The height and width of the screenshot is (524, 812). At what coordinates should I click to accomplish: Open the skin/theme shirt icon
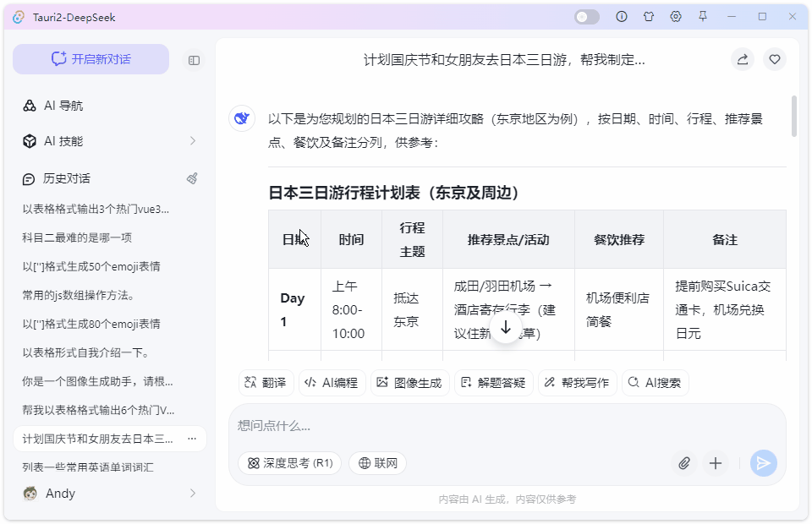point(649,16)
